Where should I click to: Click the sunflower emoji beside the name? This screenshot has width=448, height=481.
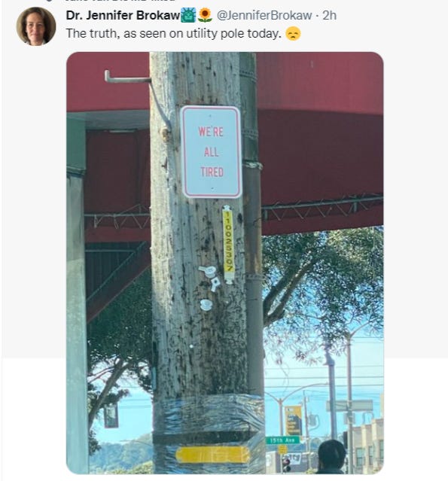(x=205, y=15)
